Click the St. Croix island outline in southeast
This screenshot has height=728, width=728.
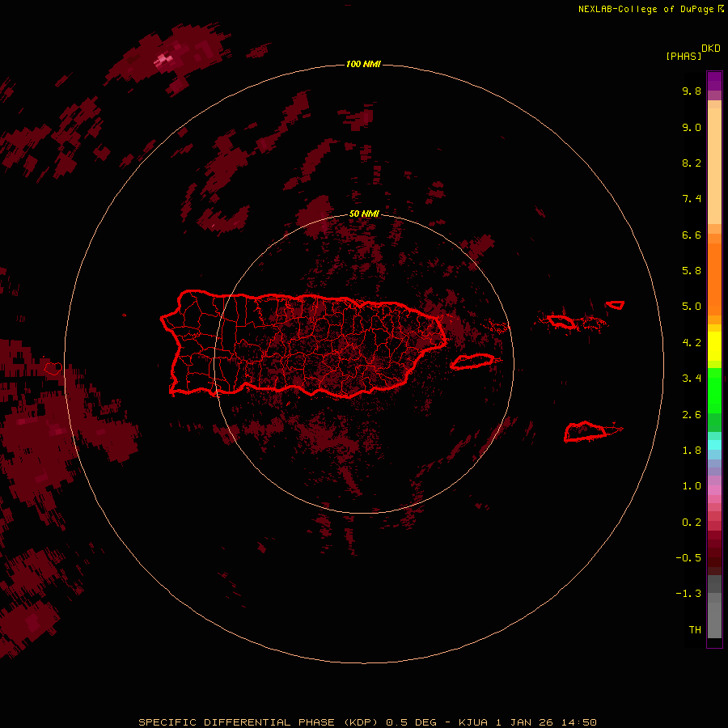(586, 432)
